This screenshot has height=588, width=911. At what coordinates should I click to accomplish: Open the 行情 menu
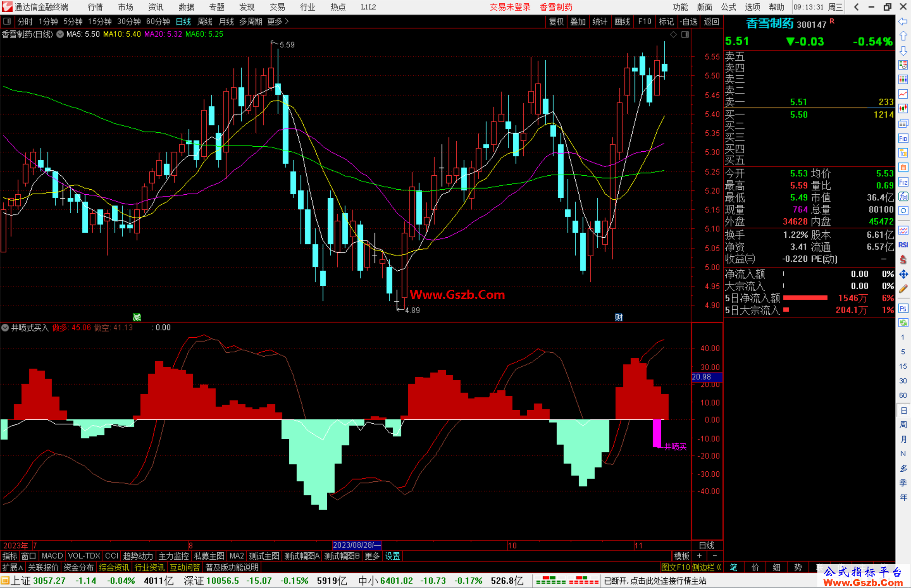[x=95, y=7]
